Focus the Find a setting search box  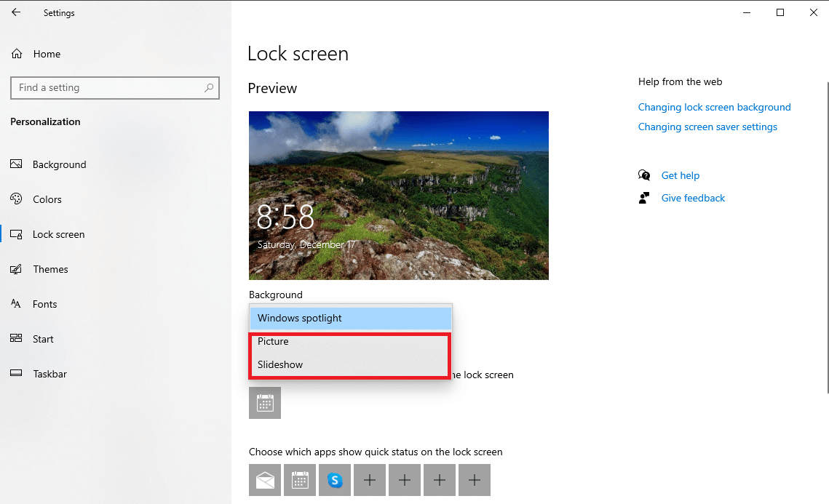(115, 88)
